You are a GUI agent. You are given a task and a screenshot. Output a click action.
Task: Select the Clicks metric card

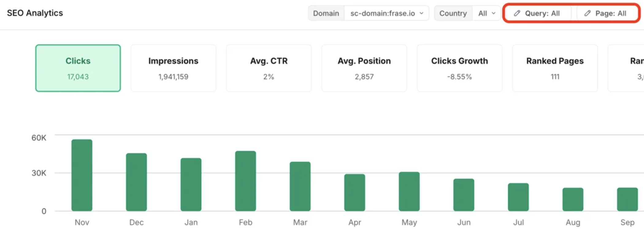78,68
